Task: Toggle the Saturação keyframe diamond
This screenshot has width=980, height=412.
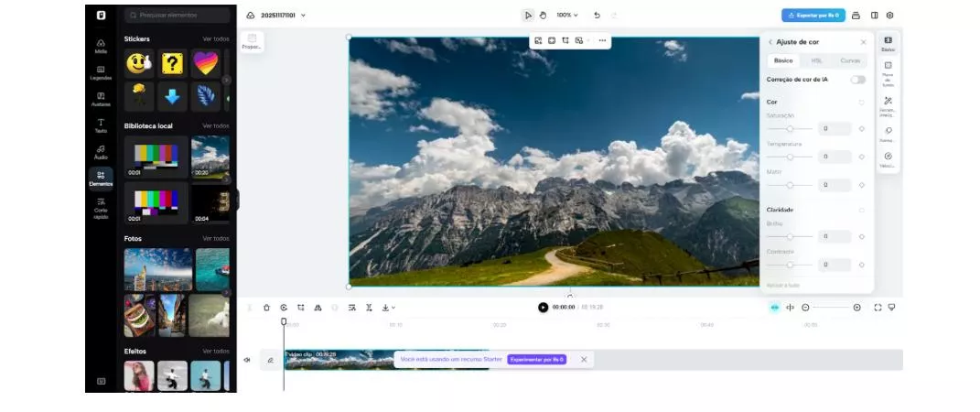Action: tap(861, 129)
